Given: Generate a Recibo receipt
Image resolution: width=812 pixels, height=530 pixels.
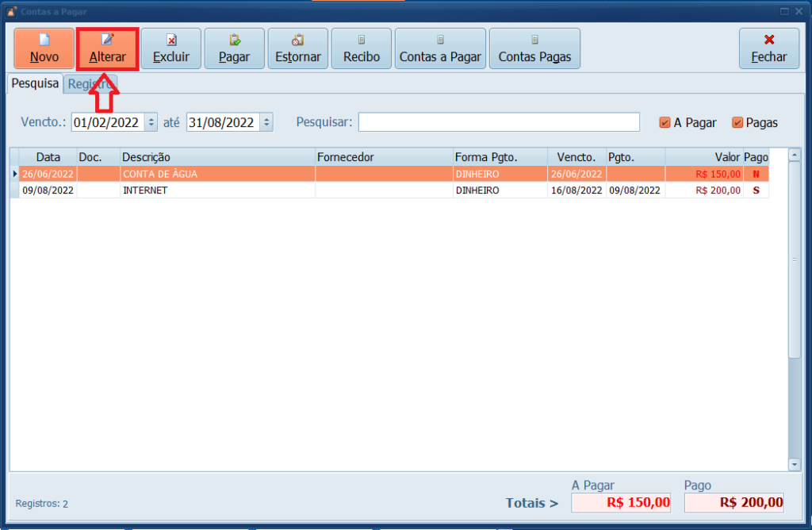Looking at the screenshot, I should click(361, 48).
